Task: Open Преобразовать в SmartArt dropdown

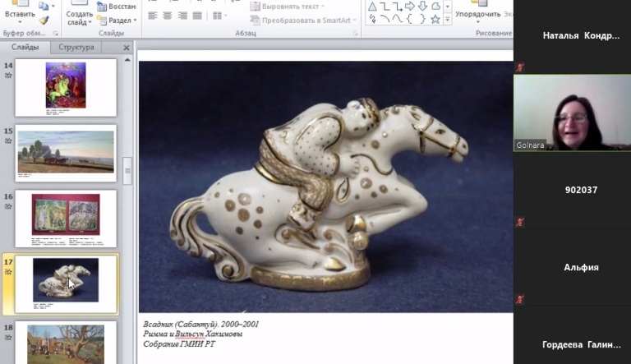Action: [355, 21]
